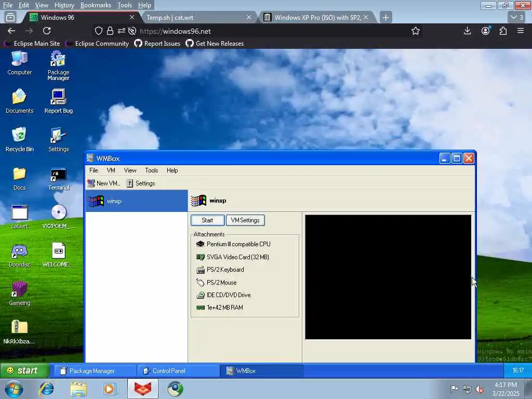Open the Documents desktop folder
The width and height of the screenshot is (532, 399).
click(19, 101)
